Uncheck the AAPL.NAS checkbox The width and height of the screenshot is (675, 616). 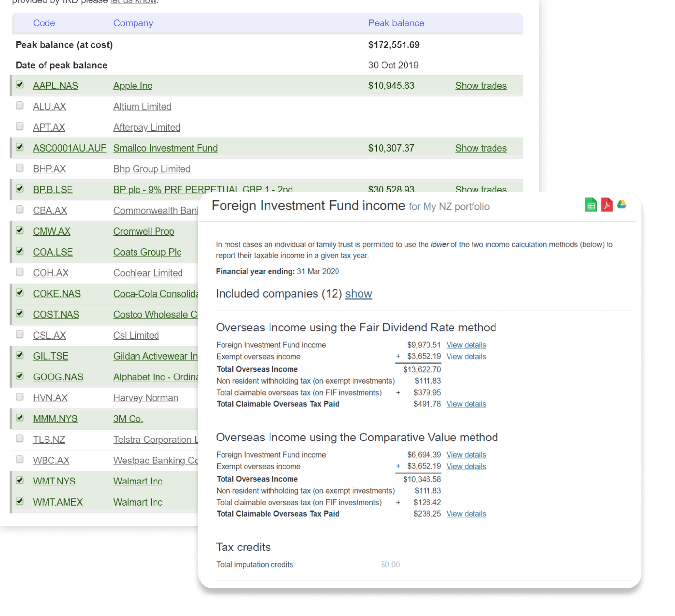click(x=20, y=85)
